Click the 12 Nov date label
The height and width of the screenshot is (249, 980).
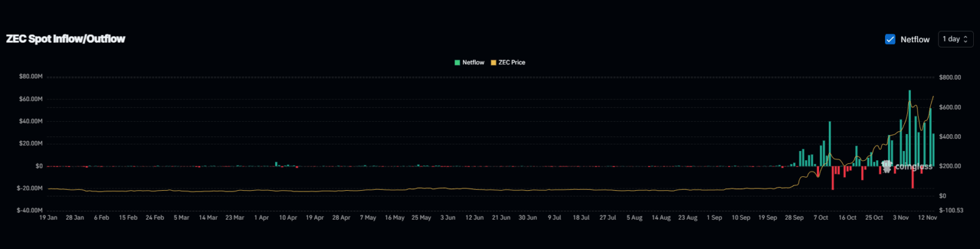(x=927, y=218)
